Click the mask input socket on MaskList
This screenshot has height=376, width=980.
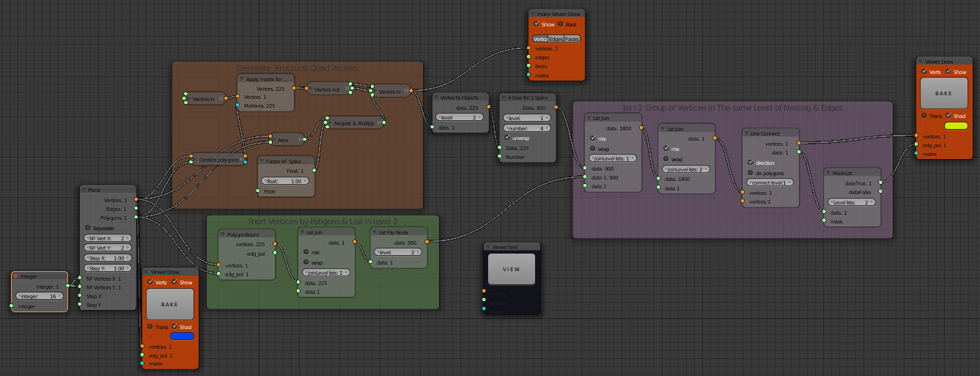824,221
